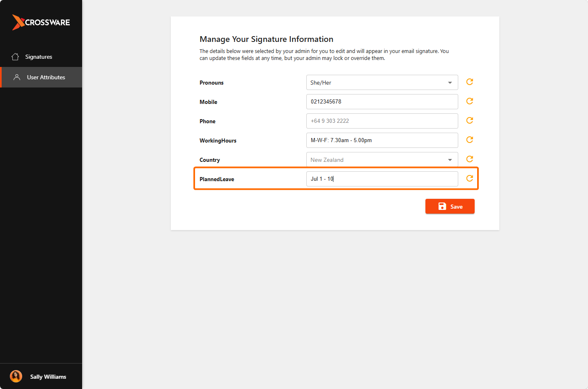The width and height of the screenshot is (588, 389).
Task: Expand Pronouns dropdown arrow
Action: tap(450, 83)
